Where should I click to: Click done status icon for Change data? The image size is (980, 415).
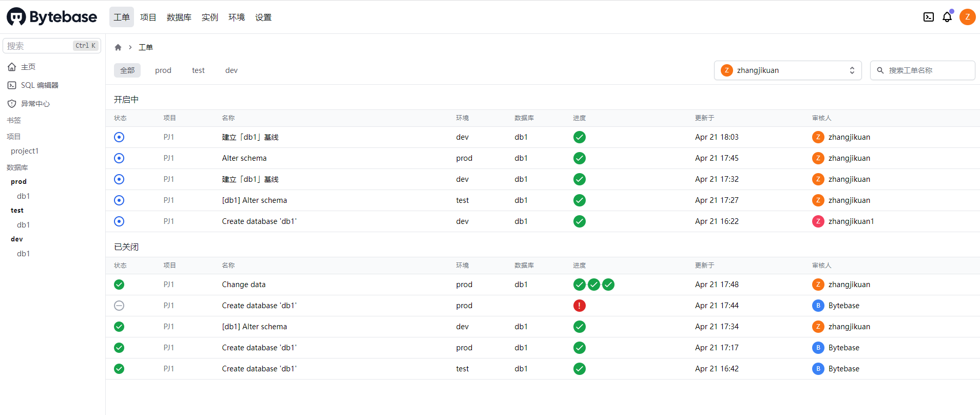(x=119, y=285)
